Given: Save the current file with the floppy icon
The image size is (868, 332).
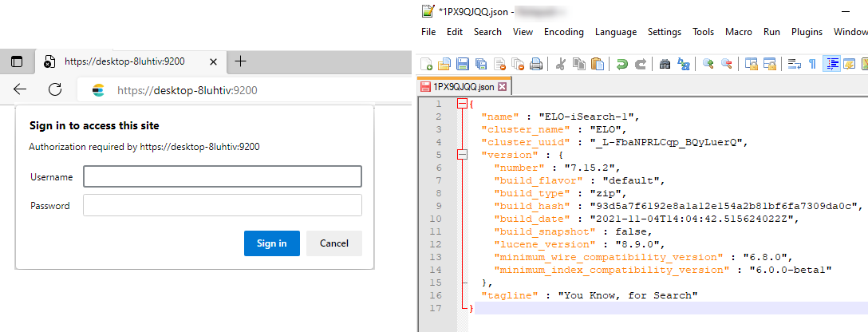Looking at the screenshot, I should [x=462, y=64].
